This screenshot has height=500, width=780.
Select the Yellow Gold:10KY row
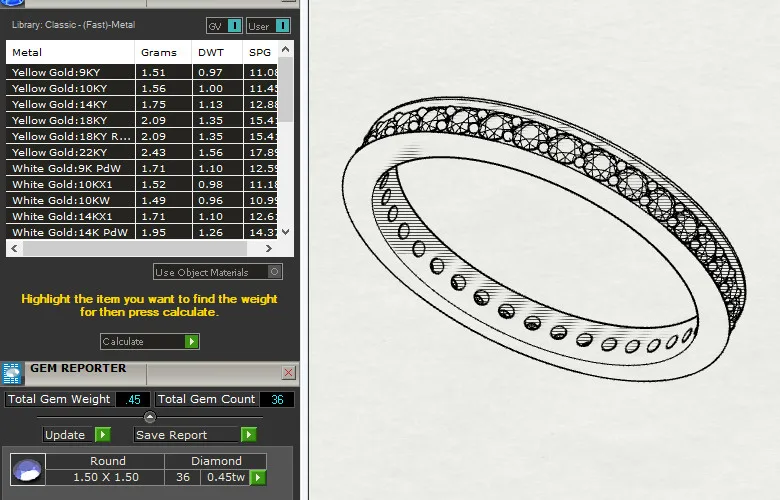tap(141, 88)
